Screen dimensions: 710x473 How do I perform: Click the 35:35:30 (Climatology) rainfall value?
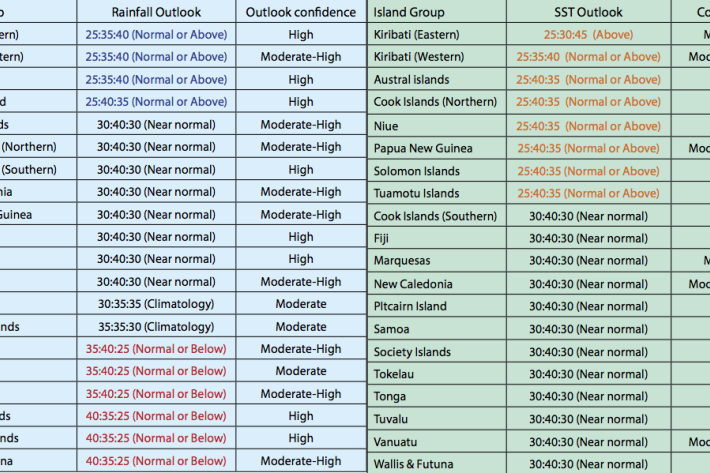click(x=155, y=327)
